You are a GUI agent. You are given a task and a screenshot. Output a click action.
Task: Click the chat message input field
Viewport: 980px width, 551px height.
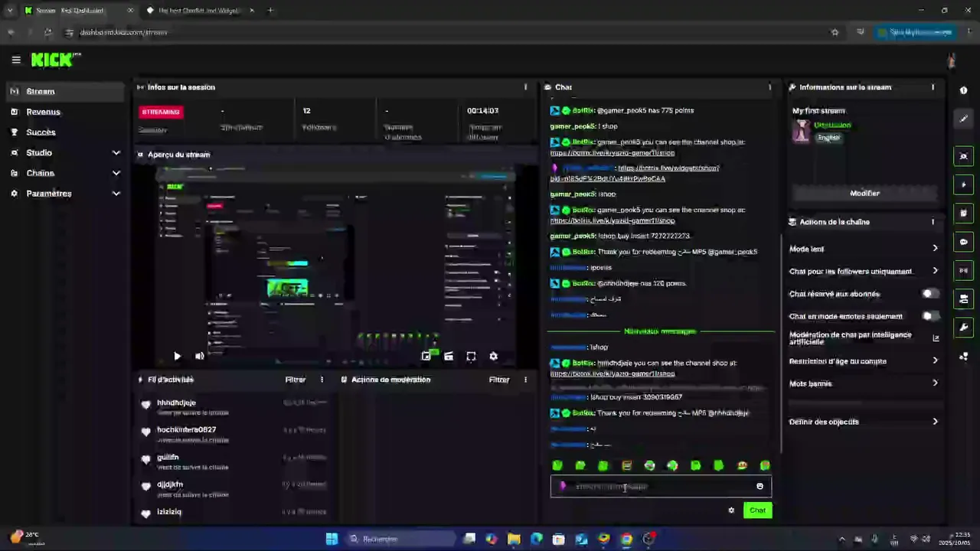click(x=661, y=486)
